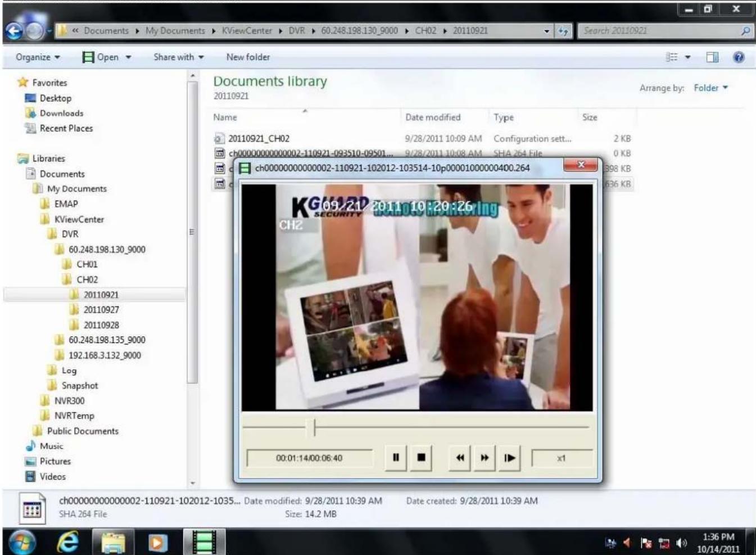
Task: Open the NVR300 folder
Action: pyautogui.click(x=69, y=401)
